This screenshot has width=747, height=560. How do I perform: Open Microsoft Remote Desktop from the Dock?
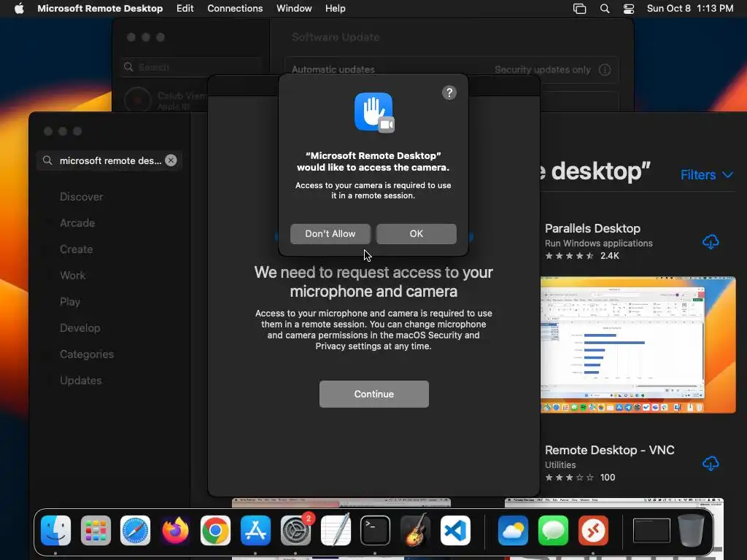[593, 530]
